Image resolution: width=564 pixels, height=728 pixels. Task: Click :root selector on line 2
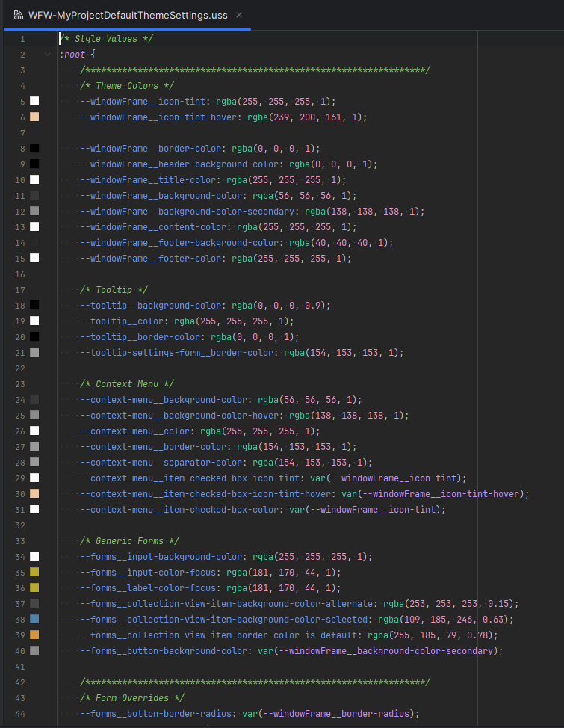pyautogui.click(x=72, y=55)
